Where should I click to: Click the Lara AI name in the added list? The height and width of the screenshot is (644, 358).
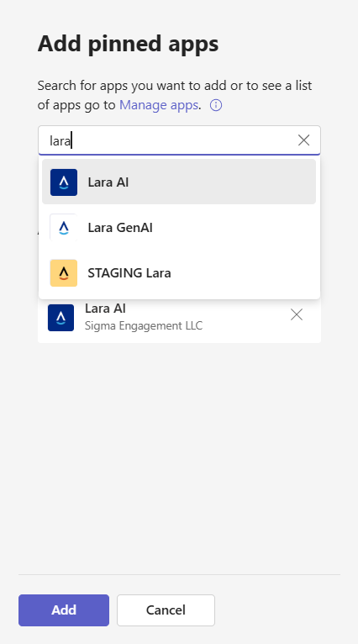coord(105,309)
